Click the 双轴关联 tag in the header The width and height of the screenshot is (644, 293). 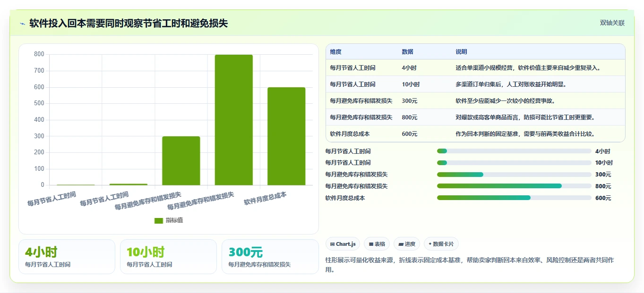pyautogui.click(x=612, y=23)
